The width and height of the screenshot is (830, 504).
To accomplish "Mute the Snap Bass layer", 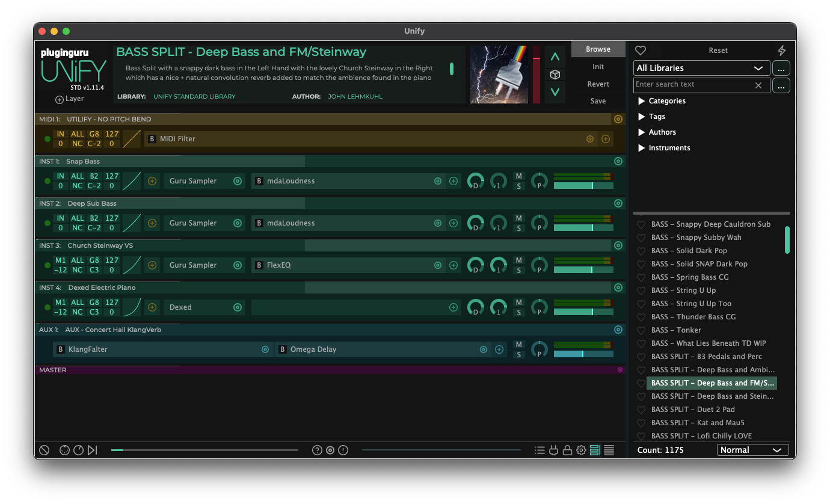I will pyautogui.click(x=518, y=176).
